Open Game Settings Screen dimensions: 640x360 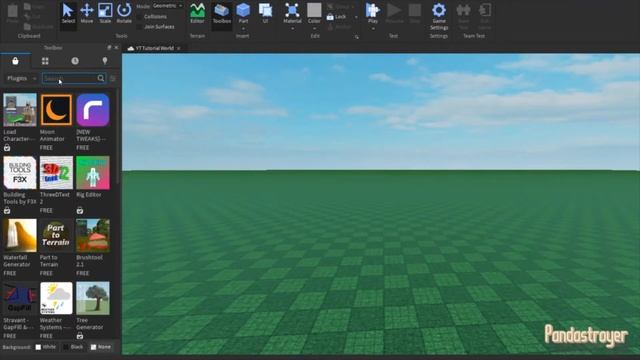439,16
